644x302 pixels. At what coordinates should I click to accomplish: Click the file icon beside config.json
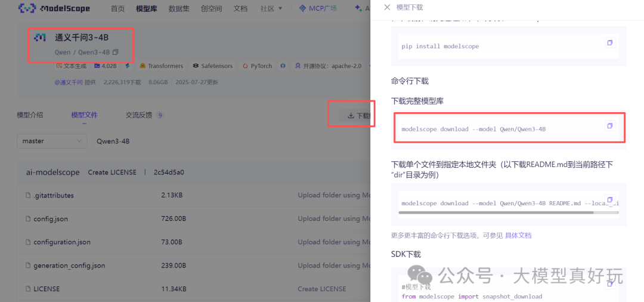pyautogui.click(x=28, y=219)
